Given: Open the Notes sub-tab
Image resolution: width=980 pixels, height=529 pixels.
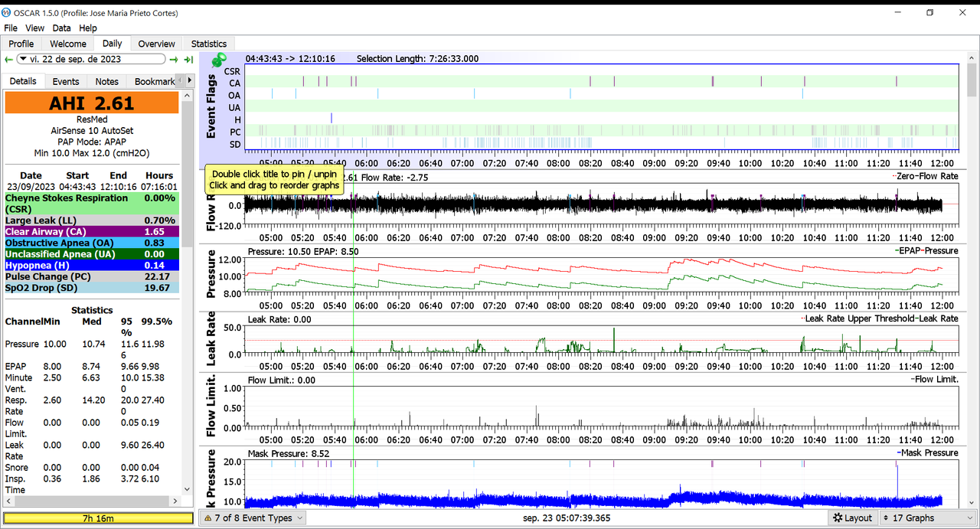Looking at the screenshot, I should pos(107,81).
